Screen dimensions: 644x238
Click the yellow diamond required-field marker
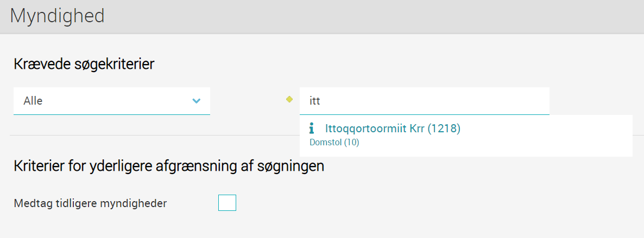(289, 99)
